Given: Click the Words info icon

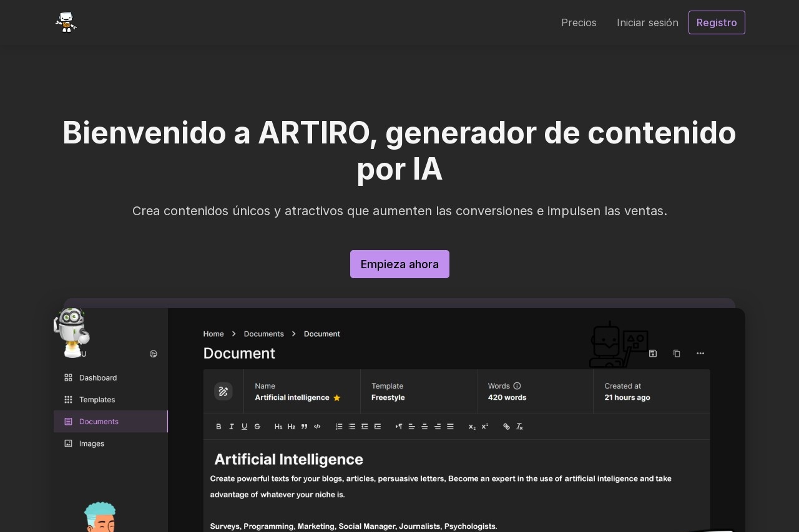Looking at the screenshot, I should (517, 386).
